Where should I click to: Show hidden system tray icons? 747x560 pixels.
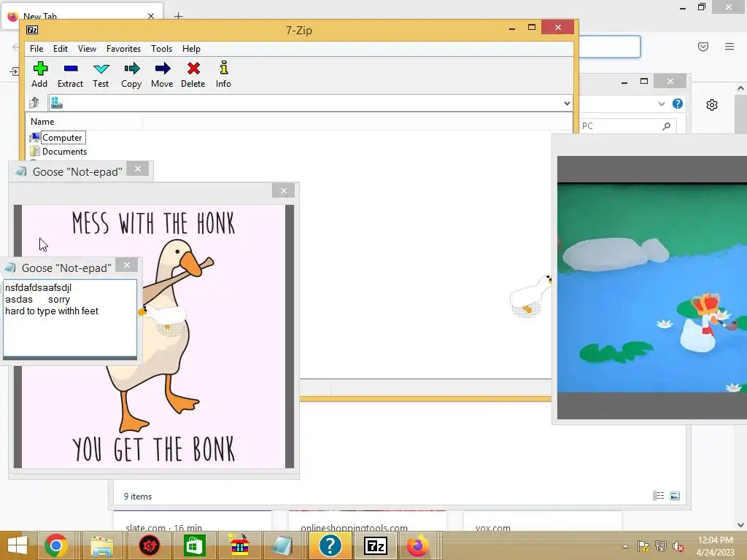click(x=625, y=546)
